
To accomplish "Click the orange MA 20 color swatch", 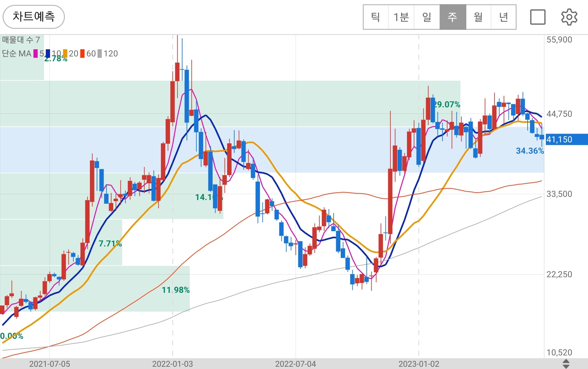I will point(65,54).
